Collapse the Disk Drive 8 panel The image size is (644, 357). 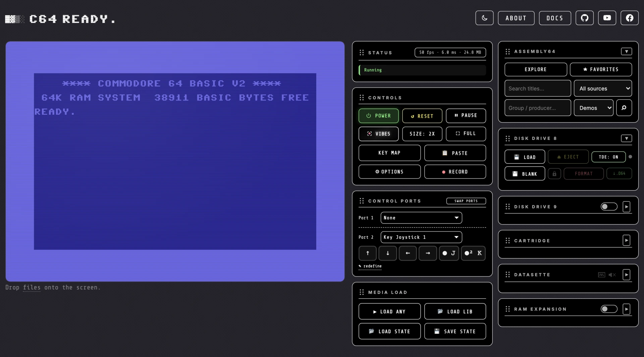pyautogui.click(x=627, y=138)
